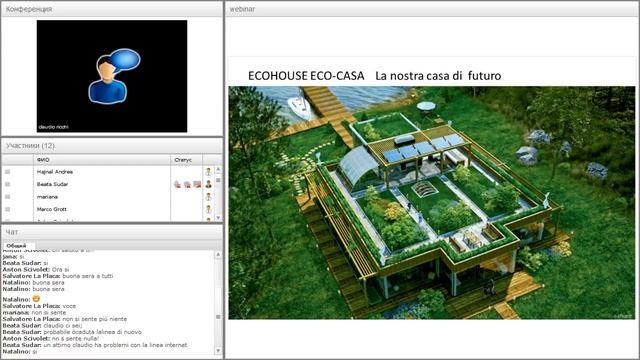This screenshot has height=360, width=640.
Task: Click the claudio speaker name caption in video
Action: pos(53,127)
